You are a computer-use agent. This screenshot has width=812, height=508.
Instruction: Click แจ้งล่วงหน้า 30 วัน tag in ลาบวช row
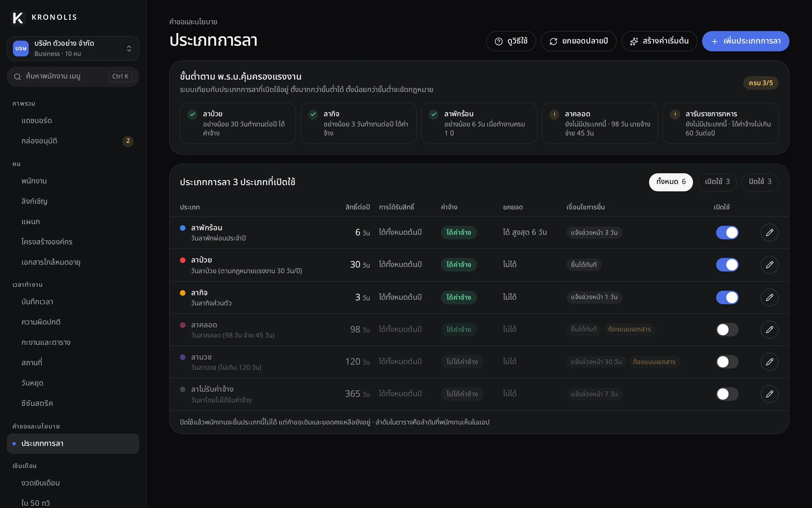(x=596, y=362)
